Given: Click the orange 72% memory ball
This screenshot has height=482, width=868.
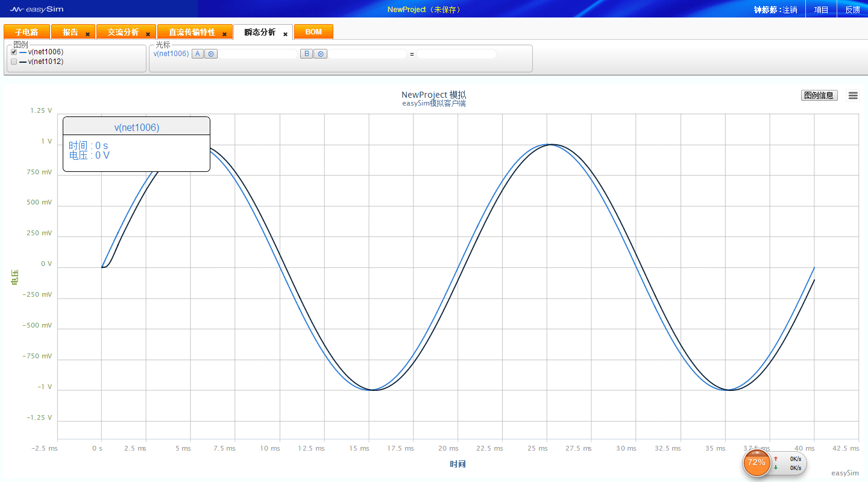Looking at the screenshot, I should pos(756,463).
